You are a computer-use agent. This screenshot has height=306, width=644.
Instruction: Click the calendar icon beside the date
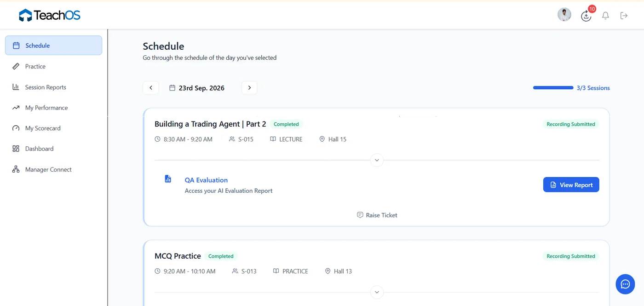(x=172, y=88)
